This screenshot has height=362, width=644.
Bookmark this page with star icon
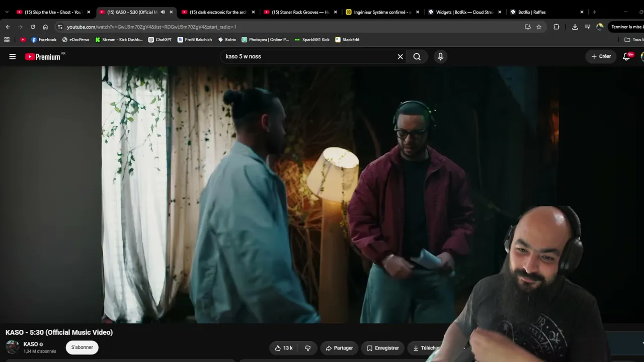pyautogui.click(x=539, y=27)
